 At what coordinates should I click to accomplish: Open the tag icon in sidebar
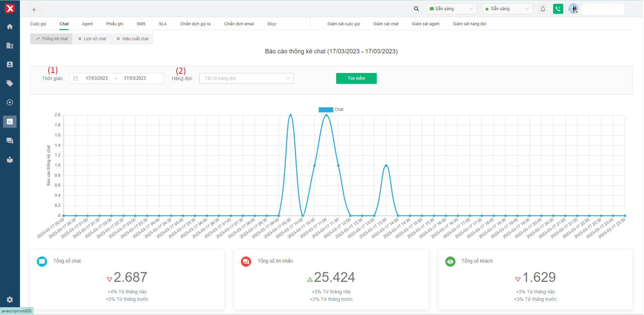[10, 84]
